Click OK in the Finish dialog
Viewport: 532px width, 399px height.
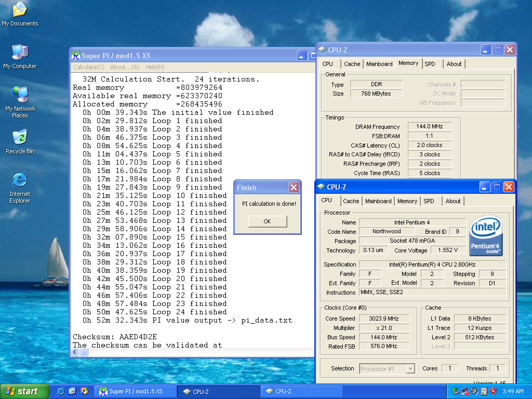(x=268, y=221)
